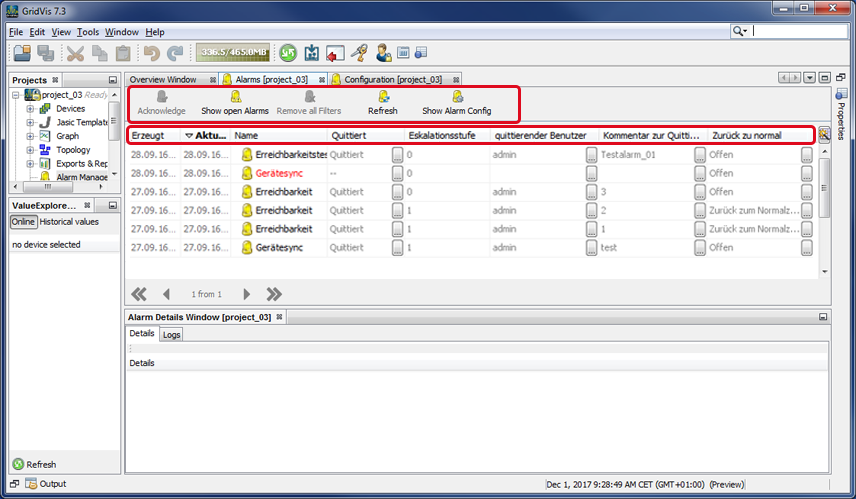Expand the Topology tree node
Image resolution: width=856 pixels, height=499 pixels.
pos(31,150)
